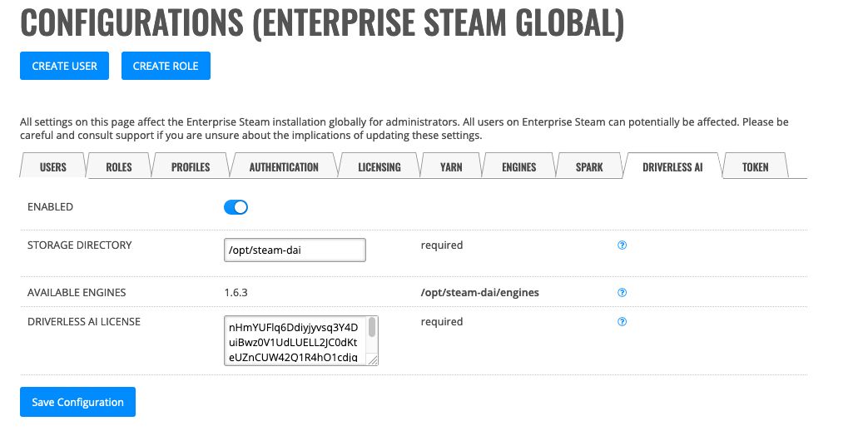Screen dimensions: 868x436
Task: Click the Configurations (Enterprise Steam Global) heading
Action: (x=322, y=22)
